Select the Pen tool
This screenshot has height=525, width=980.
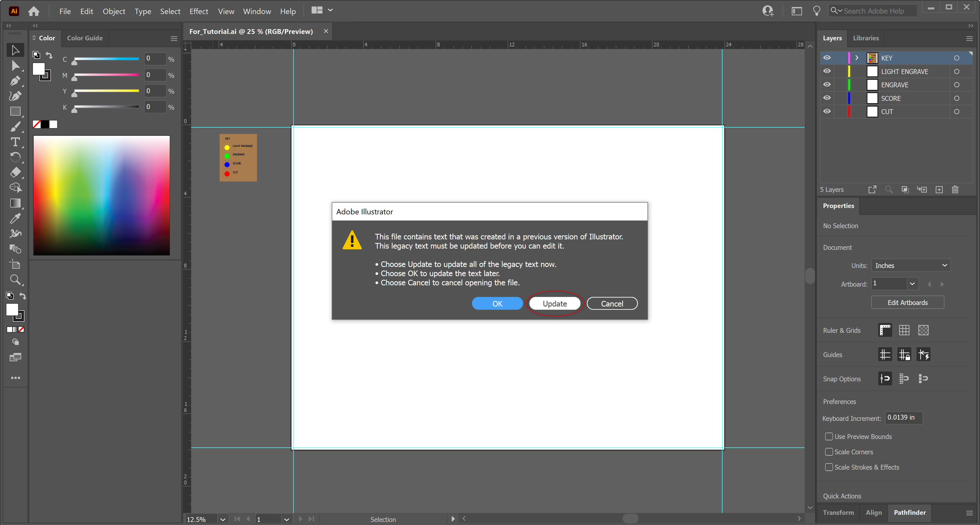click(15, 81)
